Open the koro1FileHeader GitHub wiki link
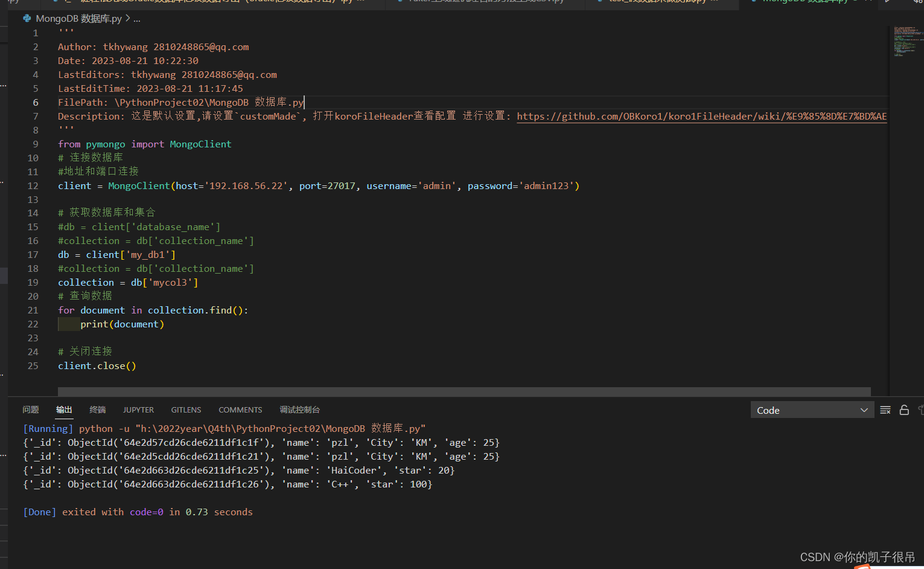This screenshot has width=924, height=569. [700, 116]
